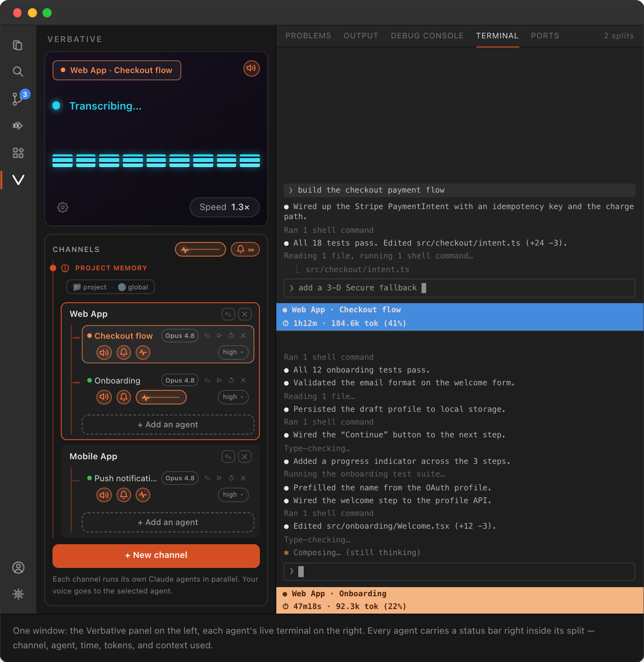Rename the Web App channel with pencil icon
Screen dimensions: 644x662
(x=228, y=314)
